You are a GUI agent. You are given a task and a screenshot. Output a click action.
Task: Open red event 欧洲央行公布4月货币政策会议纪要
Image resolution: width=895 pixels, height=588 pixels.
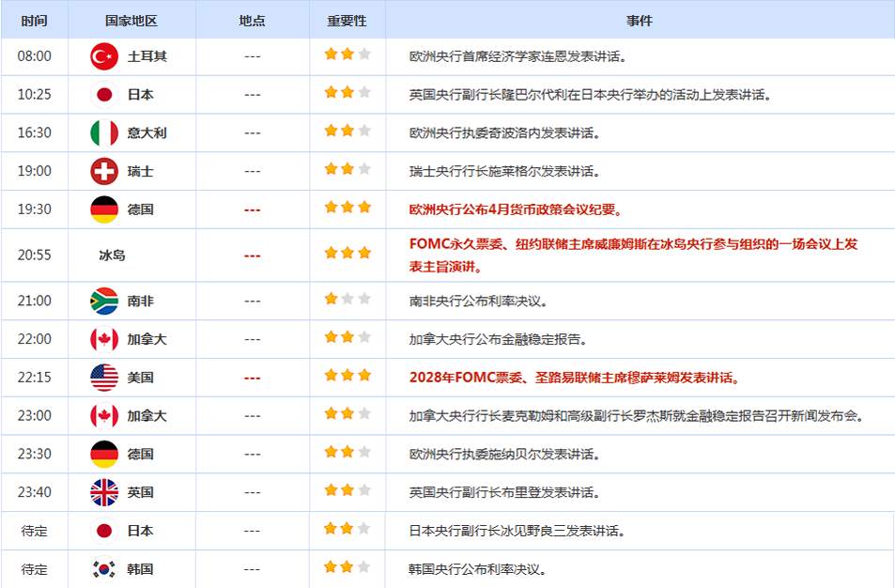(516, 209)
